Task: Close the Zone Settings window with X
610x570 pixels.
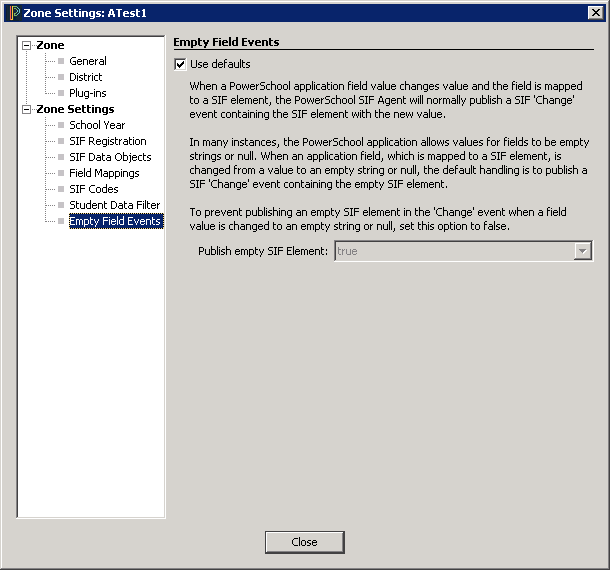Action: tap(595, 12)
